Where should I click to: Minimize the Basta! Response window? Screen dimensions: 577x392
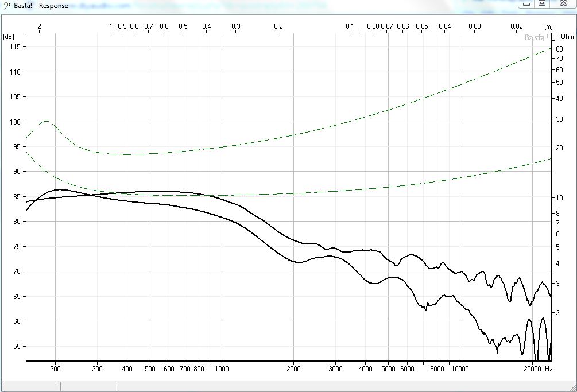pyautogui.click(x=526, y=3)
